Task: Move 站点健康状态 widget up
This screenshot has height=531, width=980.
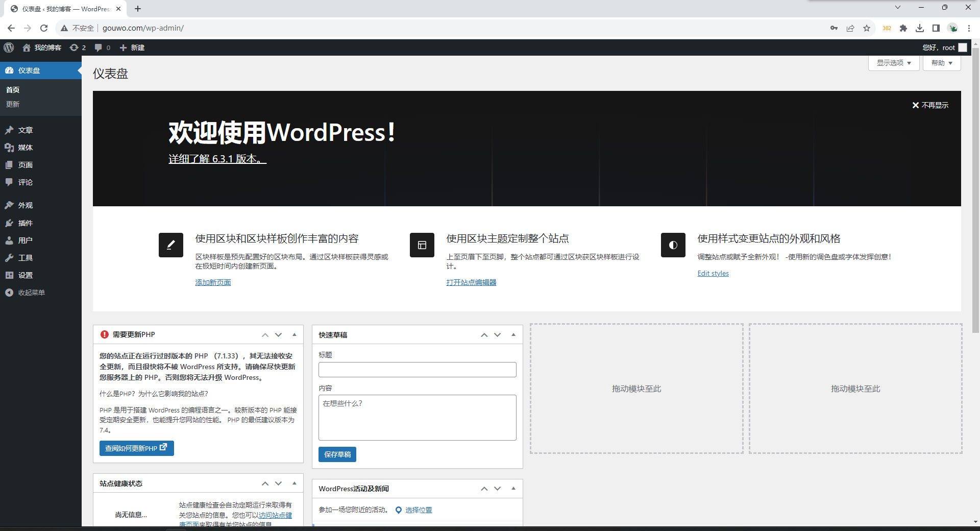Action: [x=265, y=483]
